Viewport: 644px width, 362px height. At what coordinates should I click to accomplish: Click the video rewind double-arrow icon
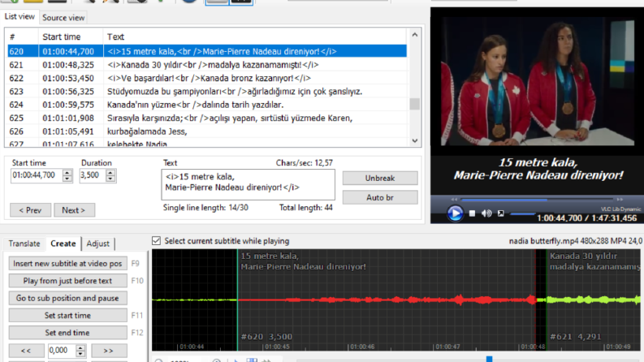pyautogui.click(x=454, y=200)
